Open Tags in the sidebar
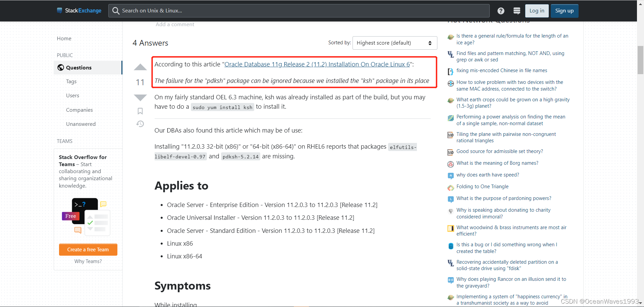Screen dimensions: 644x307 pos(71,82)
